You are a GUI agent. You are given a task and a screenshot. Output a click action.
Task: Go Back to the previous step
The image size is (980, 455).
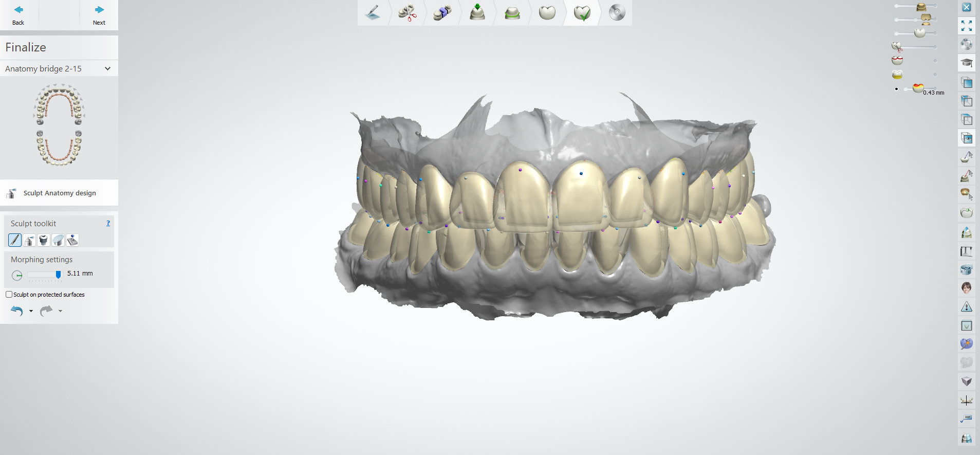tap(19, 15)
